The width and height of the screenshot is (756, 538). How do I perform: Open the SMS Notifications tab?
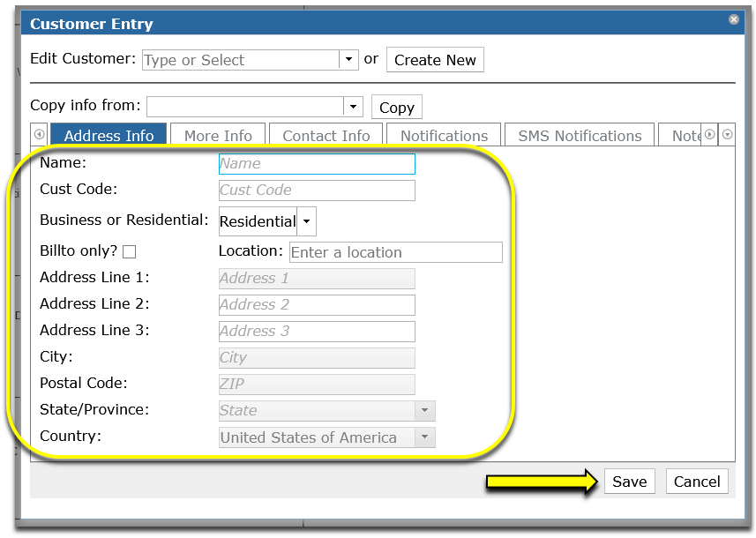point(580,136)
